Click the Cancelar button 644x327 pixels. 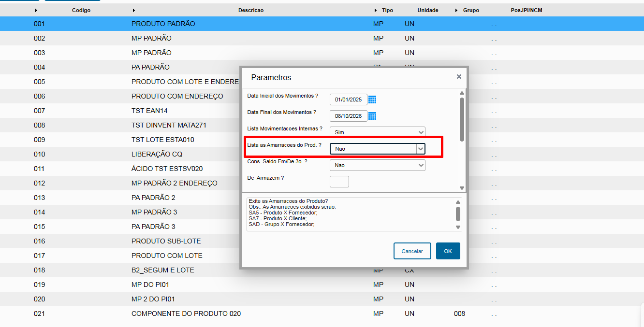click(x=412, y=251)
